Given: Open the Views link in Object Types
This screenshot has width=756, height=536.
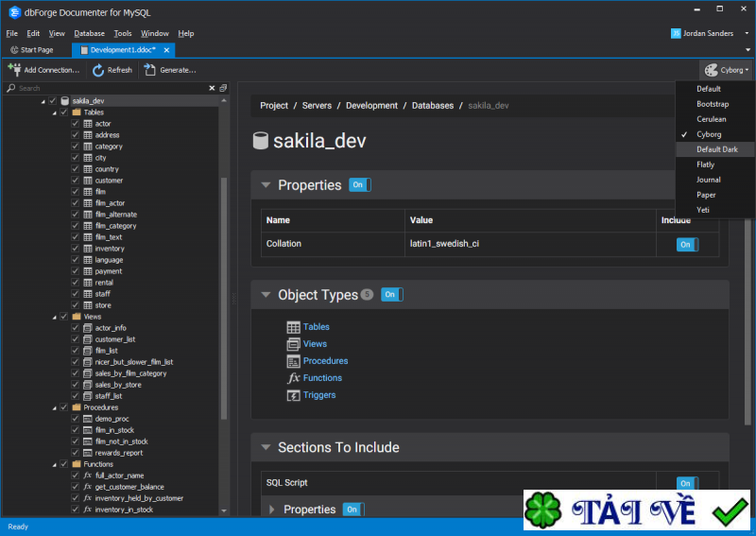Looking at the screenshot, I should coord(315,344).
